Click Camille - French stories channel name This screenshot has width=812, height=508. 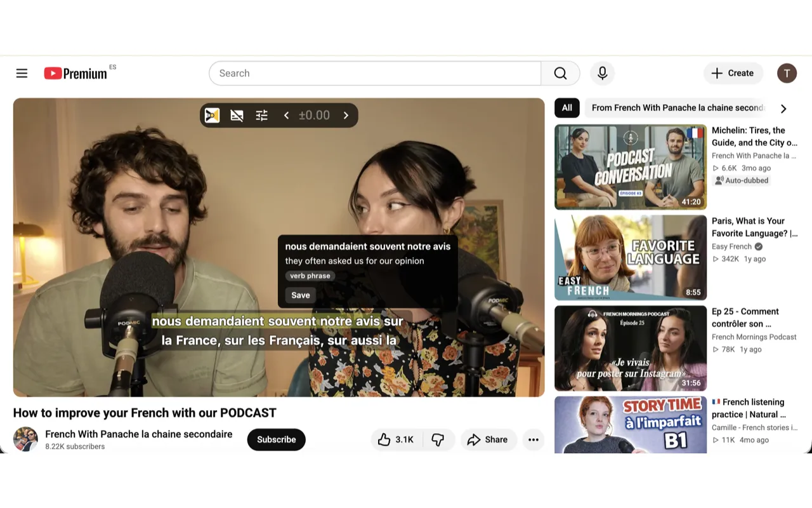coord(754,427)
